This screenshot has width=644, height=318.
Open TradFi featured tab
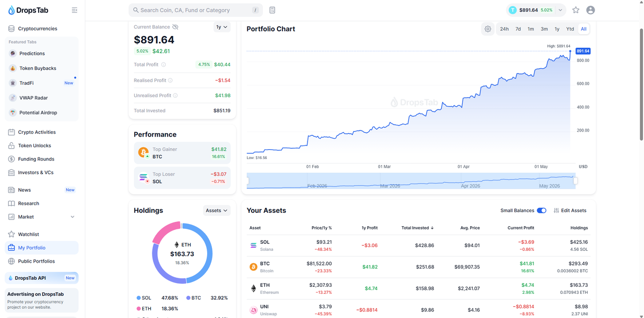tap(42, 83)
